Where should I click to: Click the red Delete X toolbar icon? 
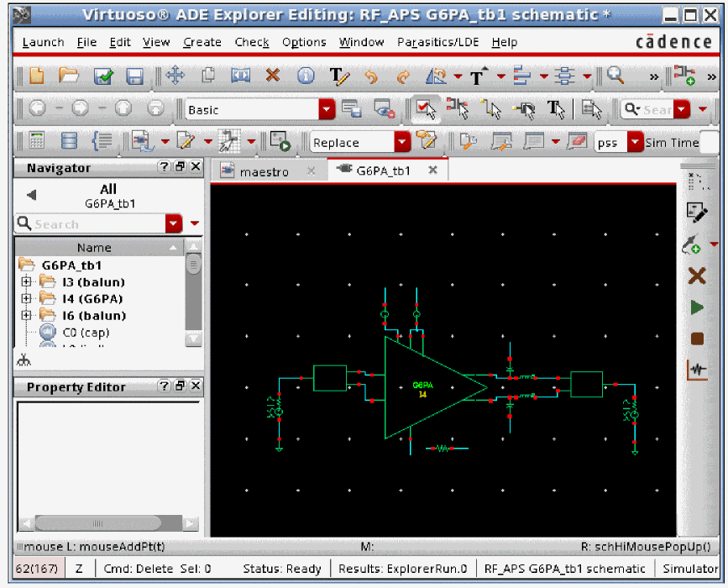(x=273, y=76)
